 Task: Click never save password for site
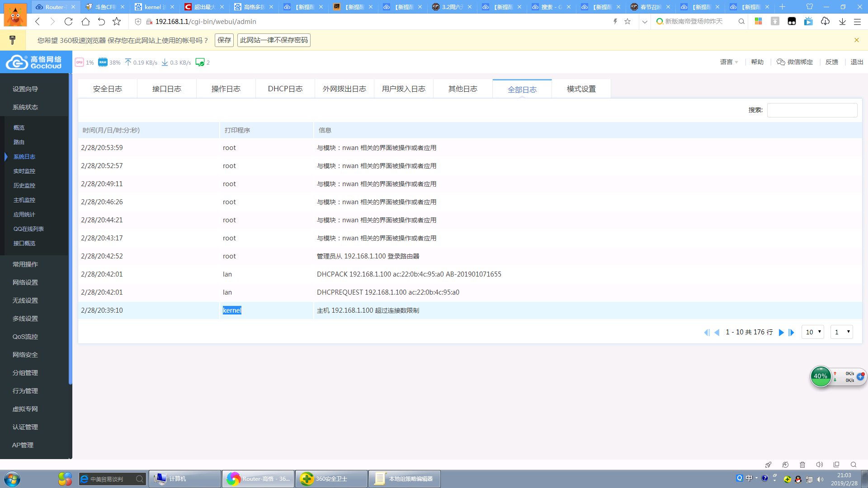coord(274,40)
